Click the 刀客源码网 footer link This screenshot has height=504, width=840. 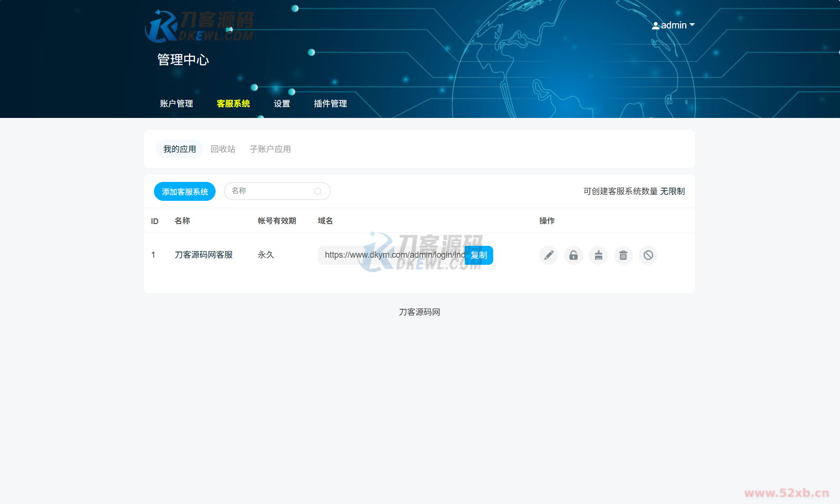419,312
